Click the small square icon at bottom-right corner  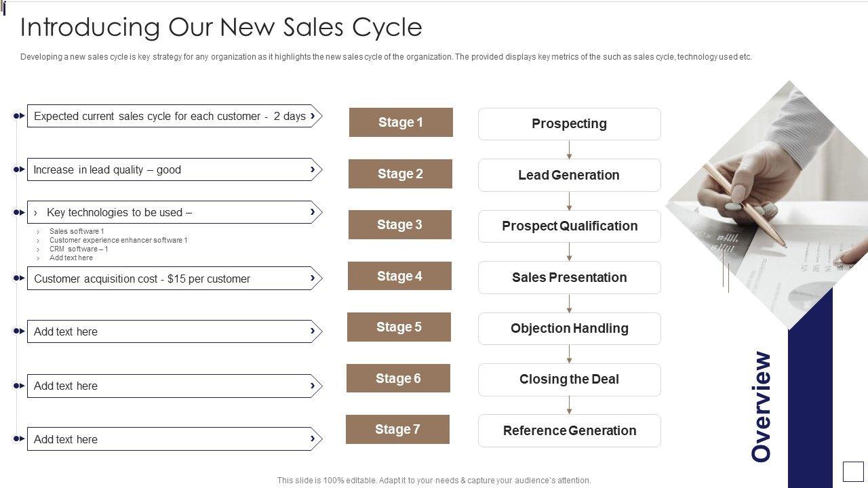[852, 471]
